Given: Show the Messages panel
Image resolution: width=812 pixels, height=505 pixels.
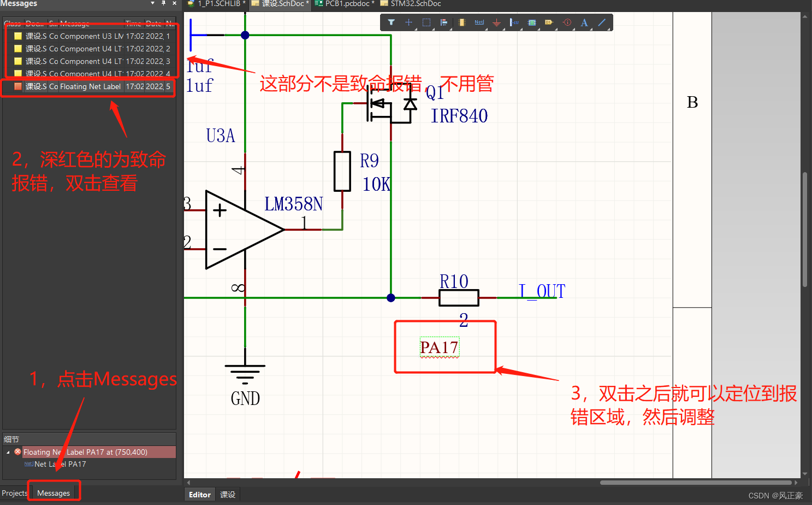Looking at the screenshot, I should (52, 493).
